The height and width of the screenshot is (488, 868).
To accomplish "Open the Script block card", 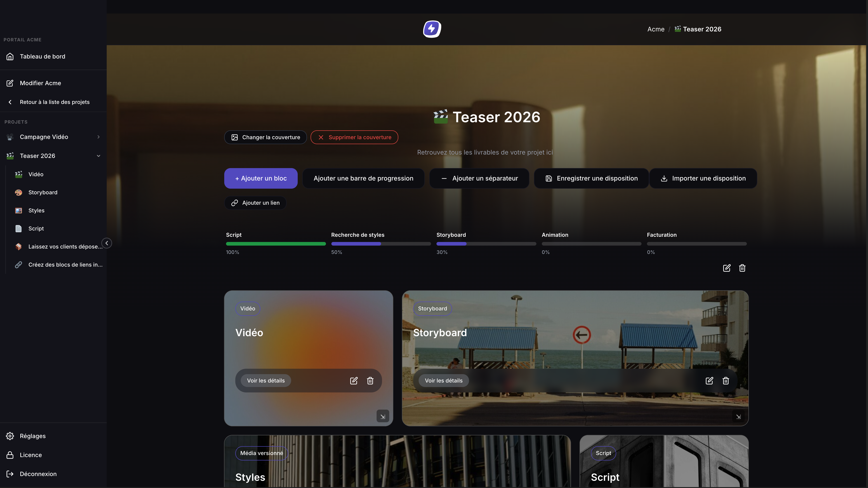I will [664, 461].
